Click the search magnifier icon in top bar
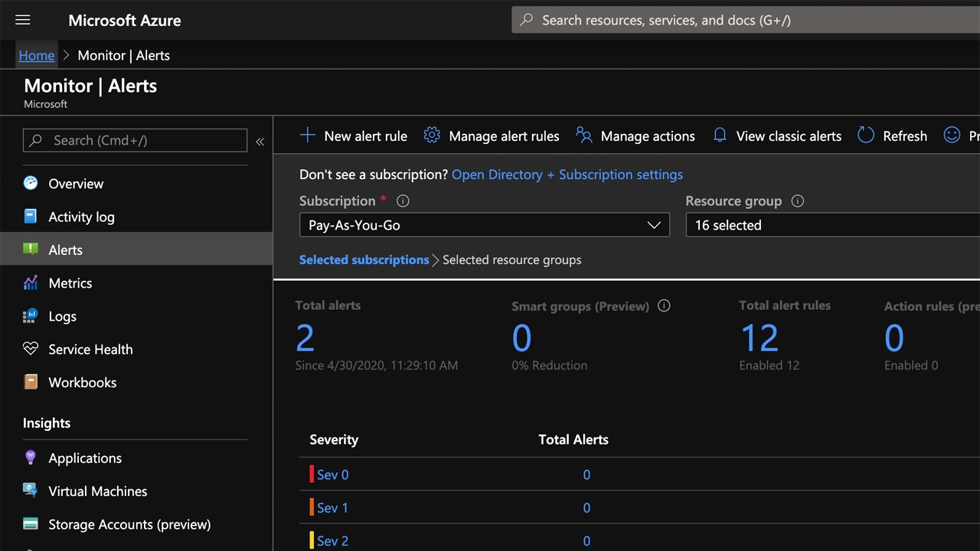This screenshot has height=551, width=980. (x=527, y=20)
